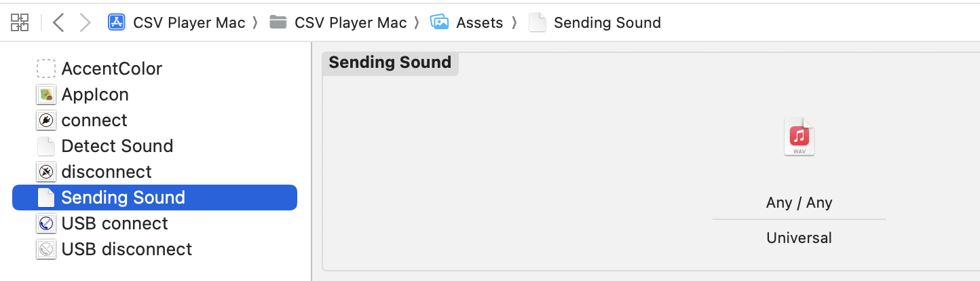
Task: Click the USB disconnect icon
Action: [45, 249]
